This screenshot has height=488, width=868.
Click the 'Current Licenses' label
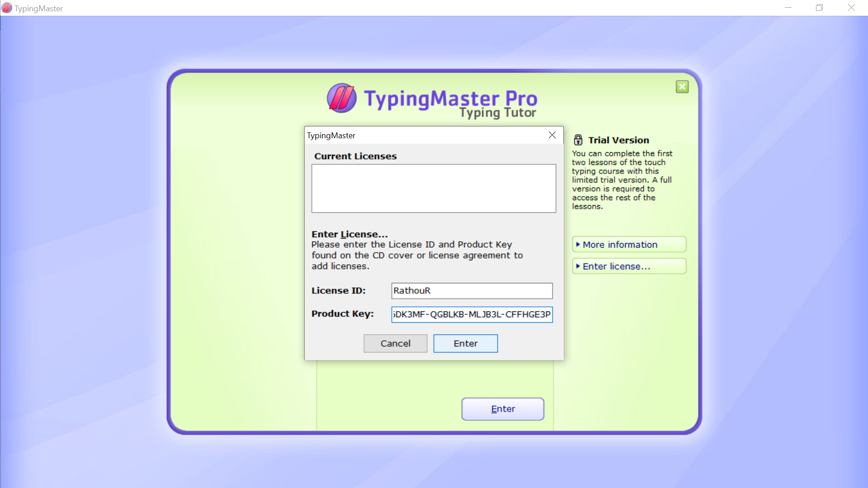coord(355,156)
